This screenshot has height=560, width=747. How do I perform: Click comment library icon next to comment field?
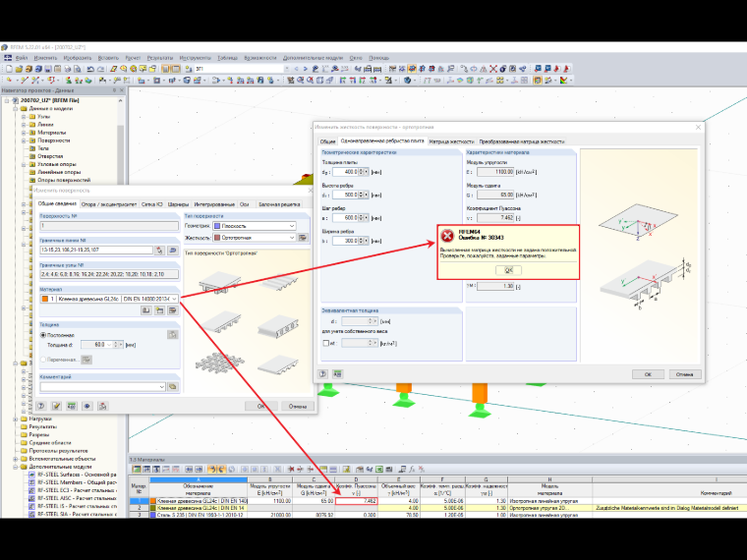point(173,387)
